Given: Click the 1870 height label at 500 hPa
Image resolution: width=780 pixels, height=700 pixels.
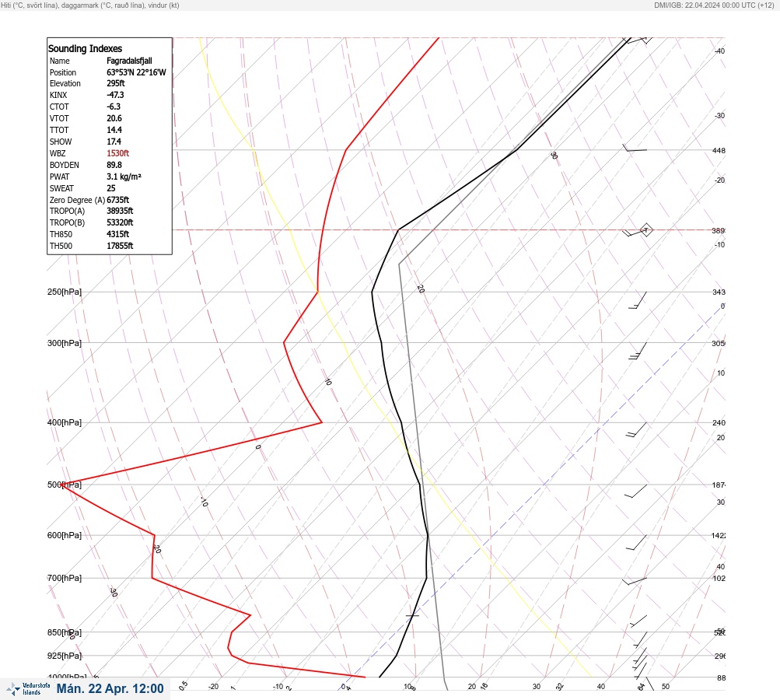Looking at the screenshot, I should coord(719,485).
